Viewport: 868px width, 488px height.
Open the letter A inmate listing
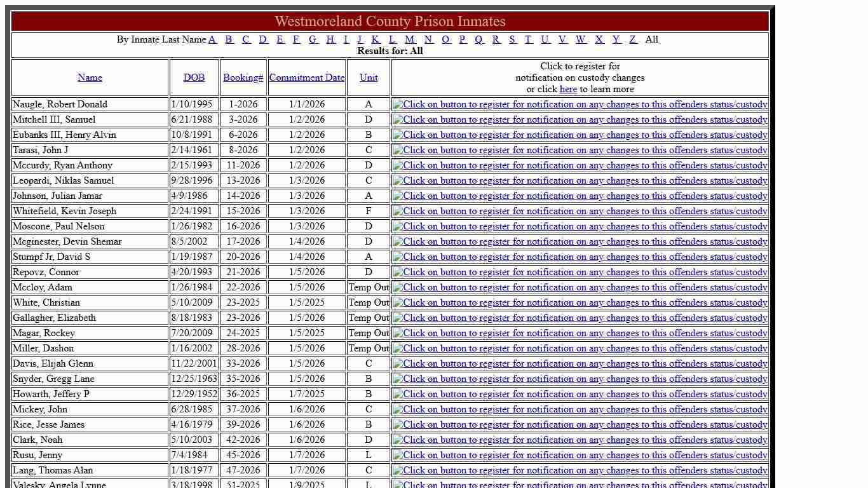212,39
